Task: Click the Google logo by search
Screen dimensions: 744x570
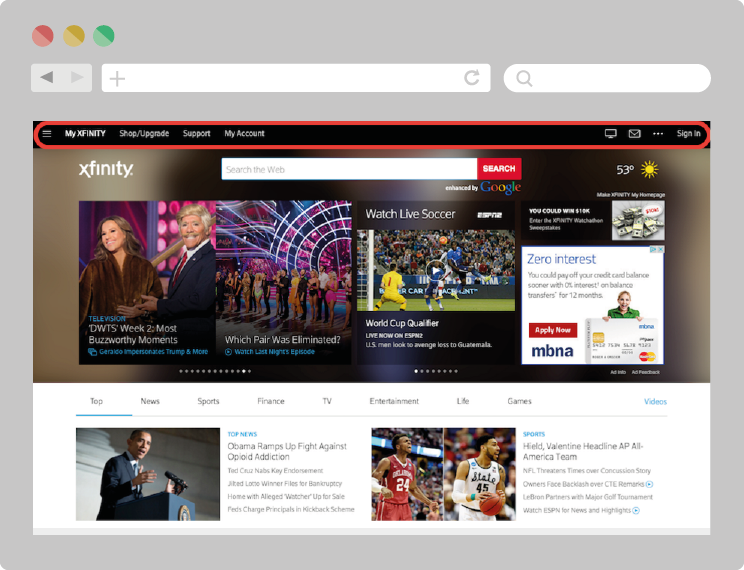Action: click(501, 187)
